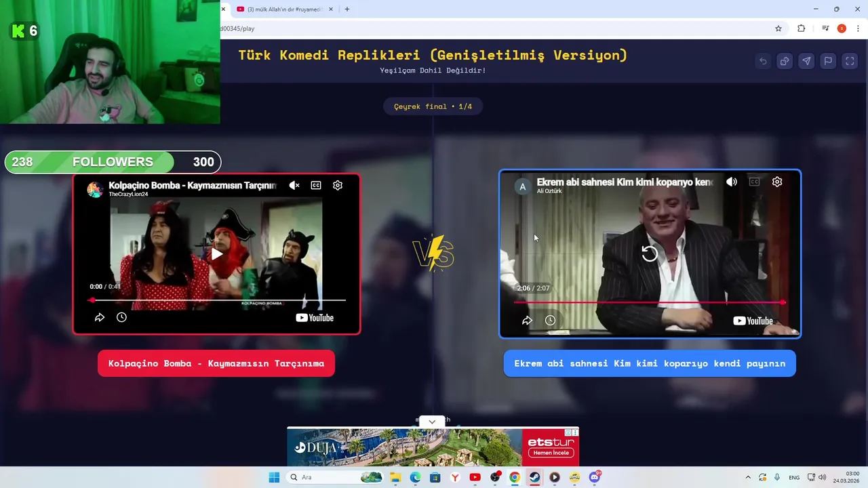Image resolution: width=868 pixels, height=488 pixels.
Task: Open Chrome extensions puzzle icon
Action: pyautogui.click(x=802, y=28)
